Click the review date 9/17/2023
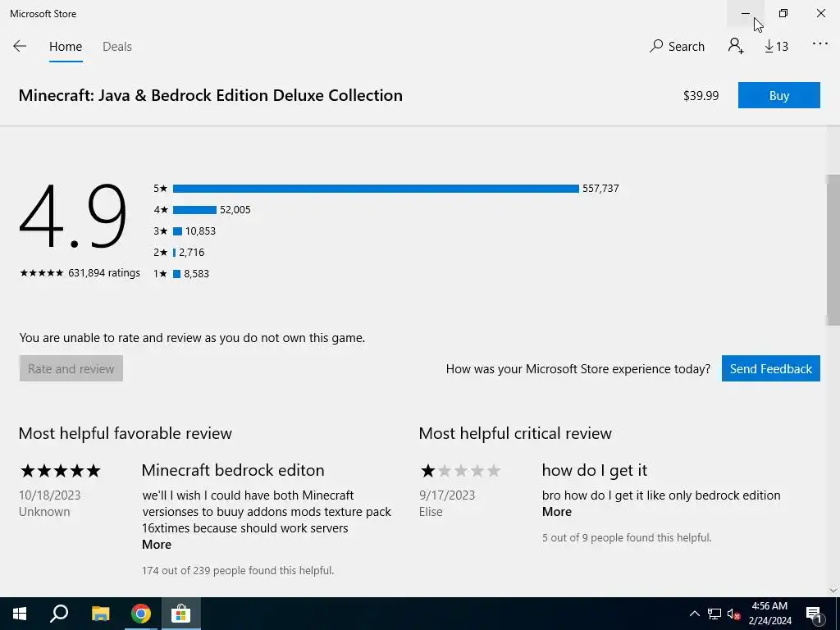 pyautogui.click(x=447, y=495)
